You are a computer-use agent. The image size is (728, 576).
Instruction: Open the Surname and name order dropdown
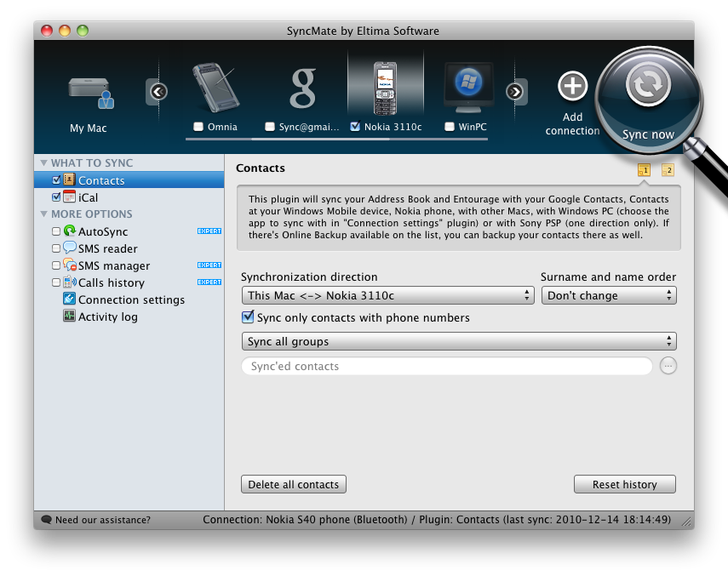609,295
